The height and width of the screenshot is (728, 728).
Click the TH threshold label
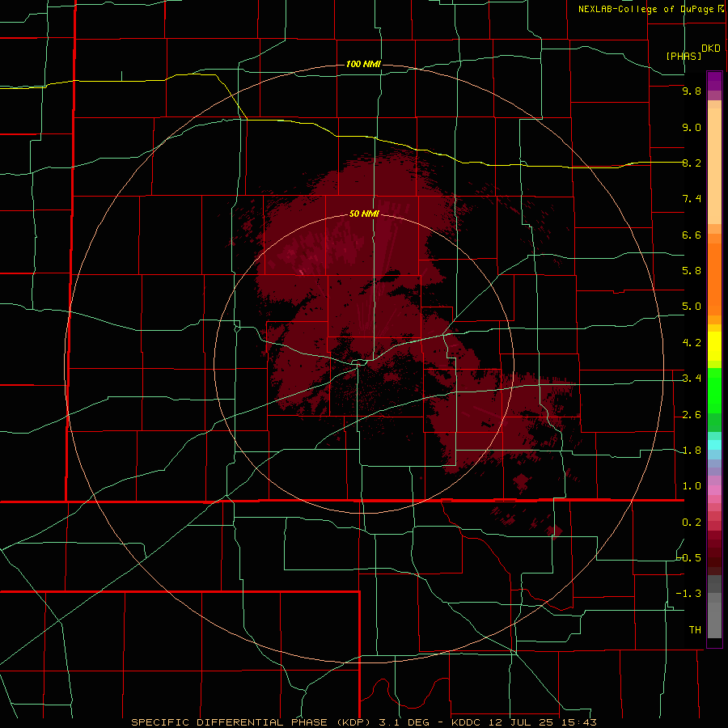tap(695, 630)
